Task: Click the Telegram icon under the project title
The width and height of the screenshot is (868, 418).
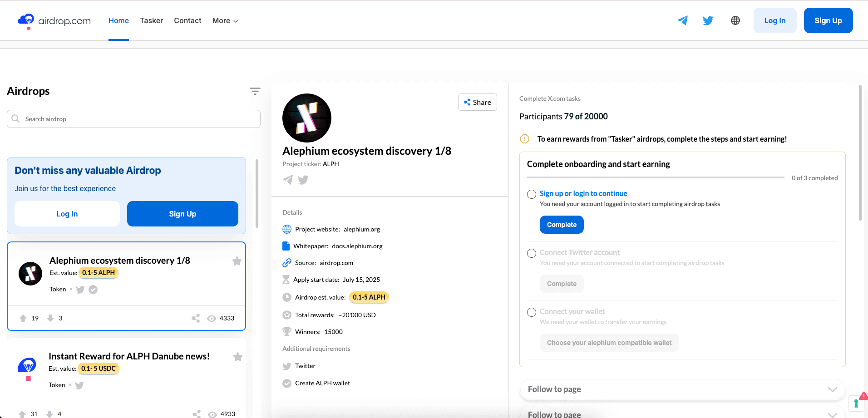Action: point(288,180)
